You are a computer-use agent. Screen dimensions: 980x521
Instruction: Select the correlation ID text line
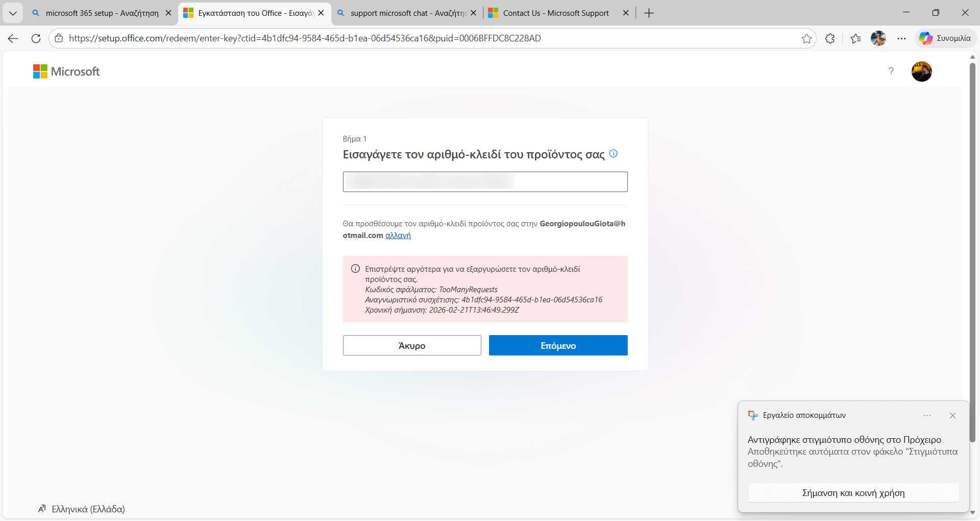click(x=484, y=300)
